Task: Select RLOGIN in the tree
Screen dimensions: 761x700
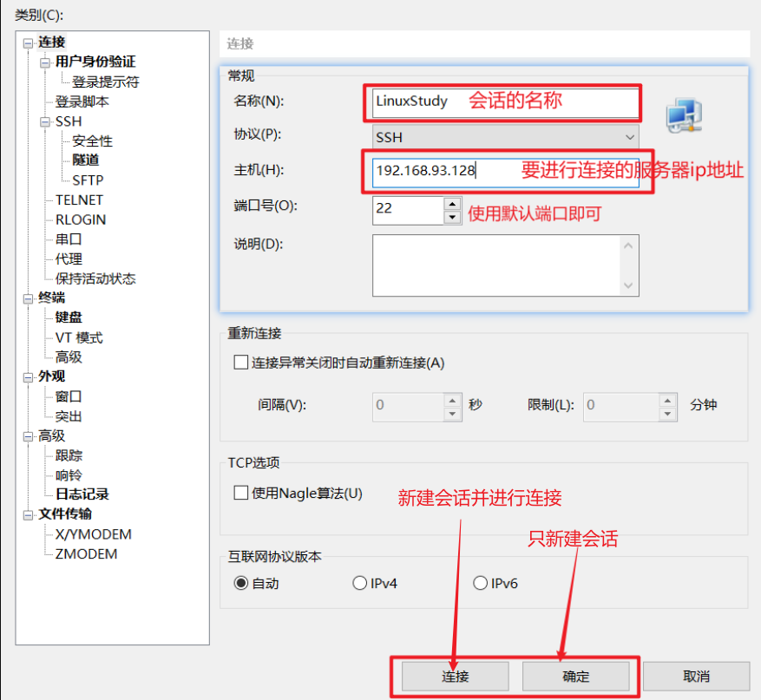Action: click(81, 219)
